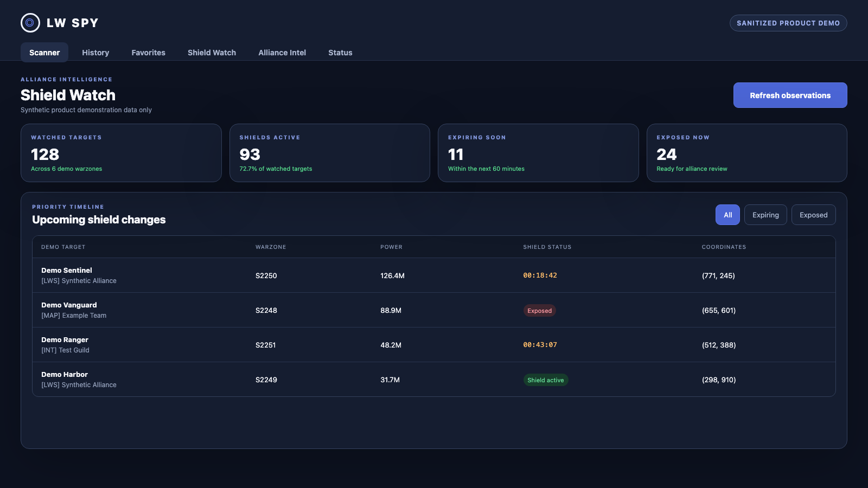868x488 pixels.
Task: Open the Favorites tab
Action: pos(148,53)
